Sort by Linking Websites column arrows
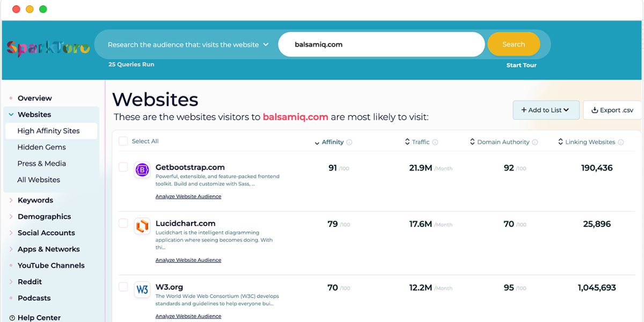 click(560, 142)
